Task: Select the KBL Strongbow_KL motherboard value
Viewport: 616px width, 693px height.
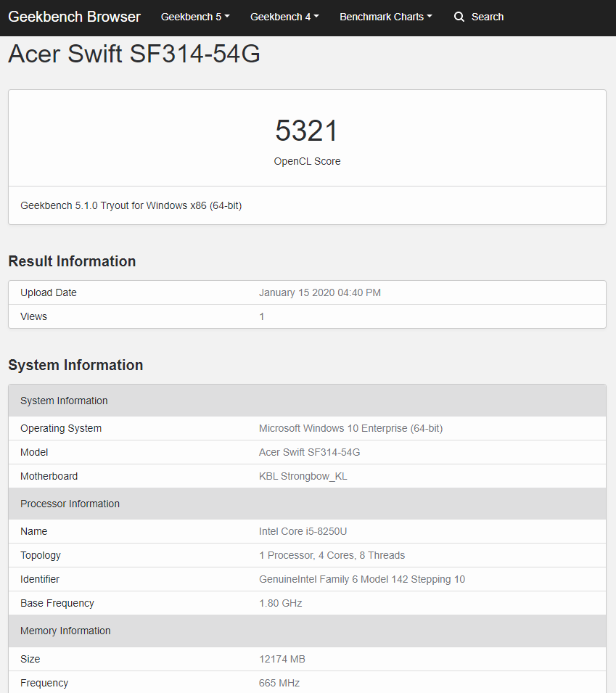Action: 303,476
